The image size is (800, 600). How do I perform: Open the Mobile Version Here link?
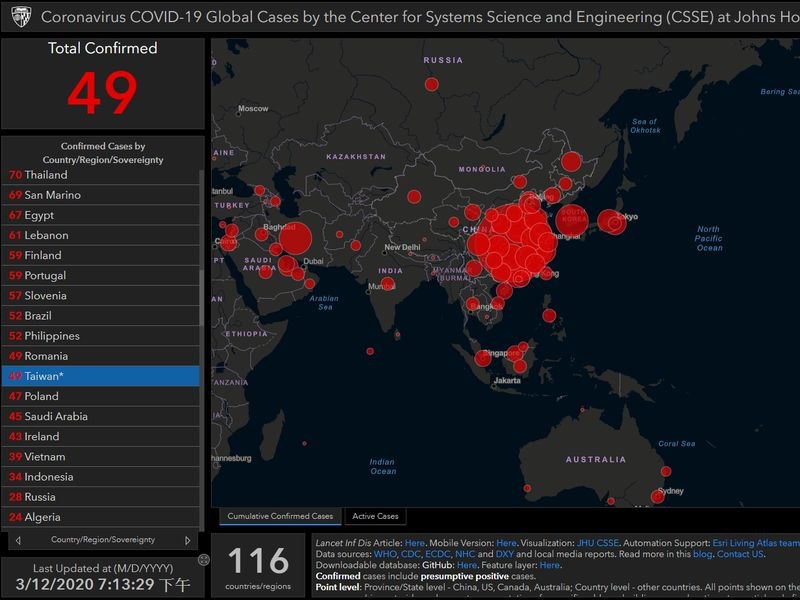coord(506,543)
